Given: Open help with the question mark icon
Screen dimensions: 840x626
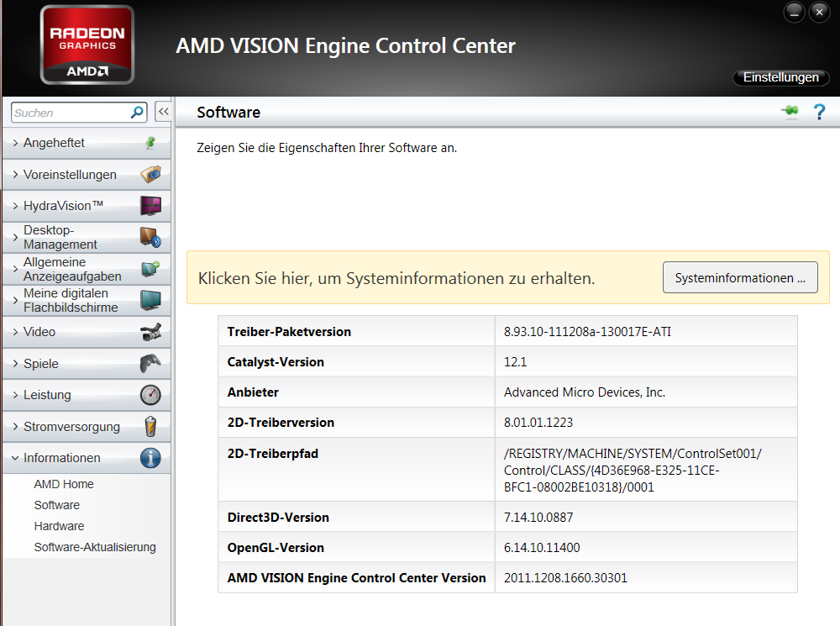Looking at the screenshot, I should point(820,113).
